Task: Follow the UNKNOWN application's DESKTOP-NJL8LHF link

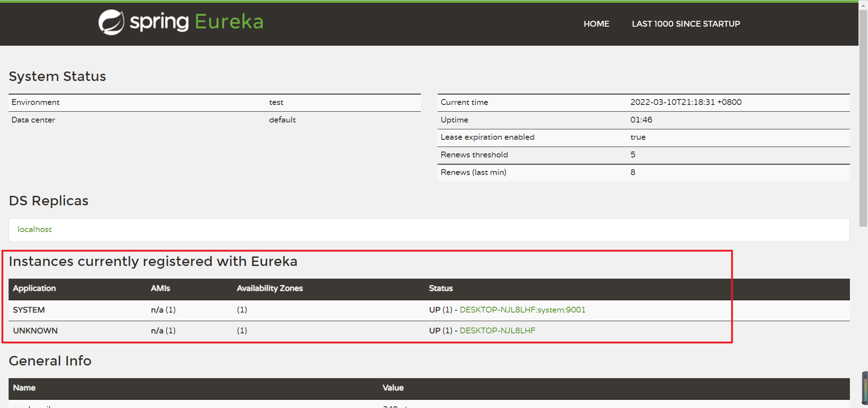Action: [x=497, y=331]
